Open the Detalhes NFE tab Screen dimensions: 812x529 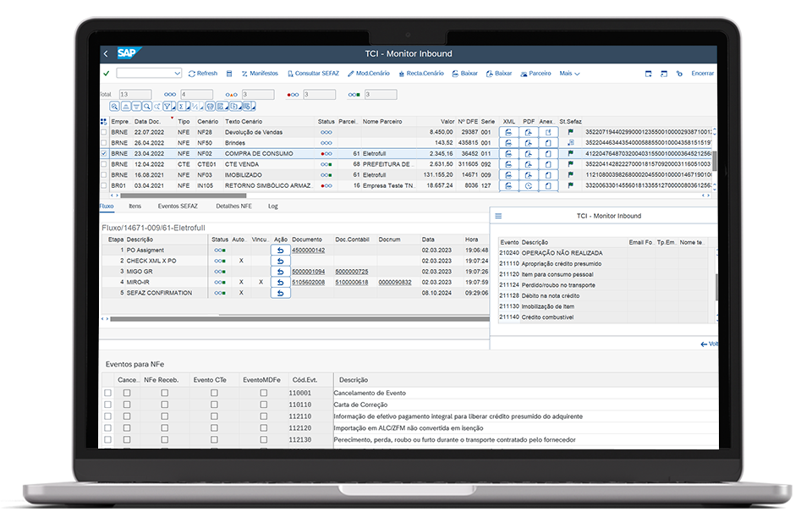233,206
